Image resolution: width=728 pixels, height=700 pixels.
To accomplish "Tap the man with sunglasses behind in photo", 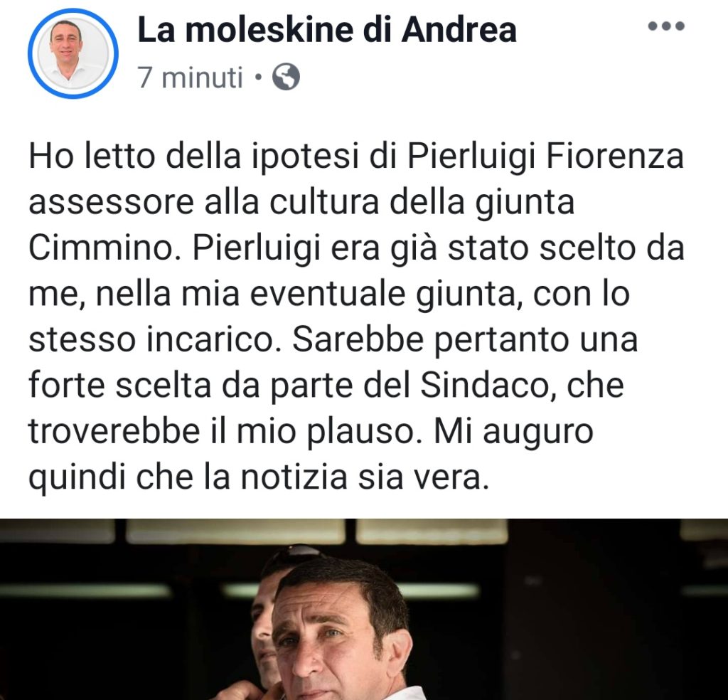I will (x=269, y=604).
